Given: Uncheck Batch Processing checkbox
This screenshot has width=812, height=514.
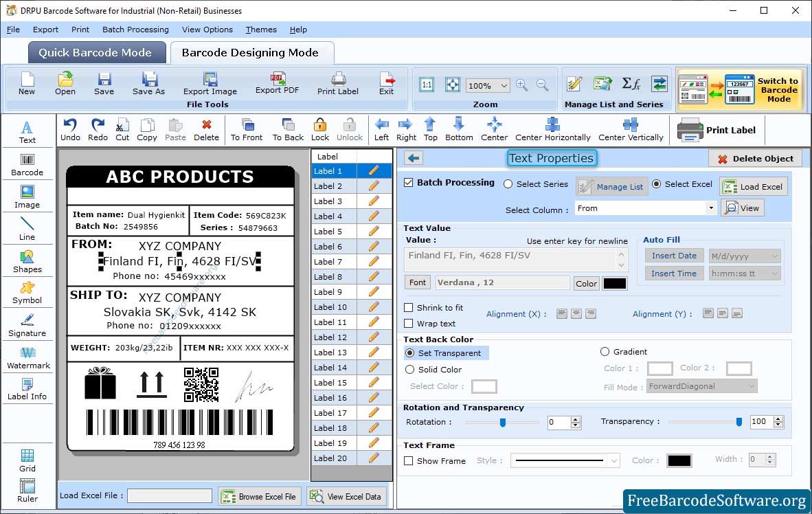Looking at the screenshot, I should point(409,183).
